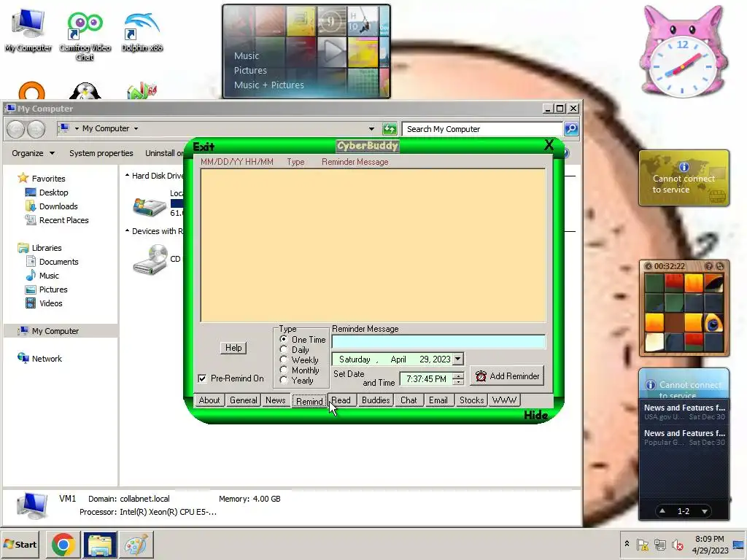The width and height of the screenshot is (747, 560).
Task: Click the Show desktop icon by the clock
Action: click(739, 545)
